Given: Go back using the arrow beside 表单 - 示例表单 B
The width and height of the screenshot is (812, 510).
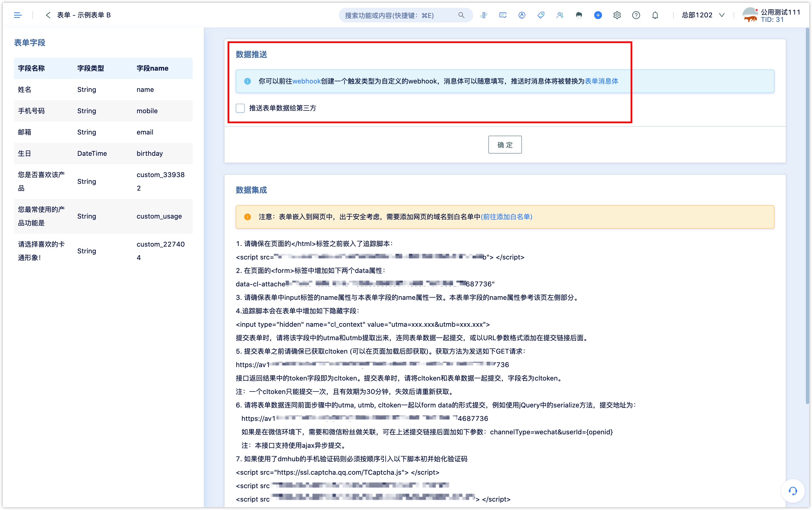Looking at the screenshot, I should (x=48, y=15).
